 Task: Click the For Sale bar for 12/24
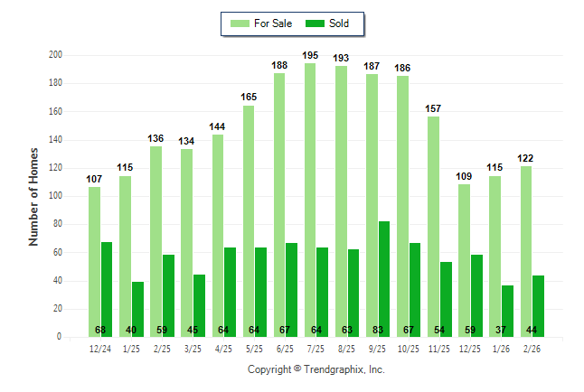pos(94,261)
